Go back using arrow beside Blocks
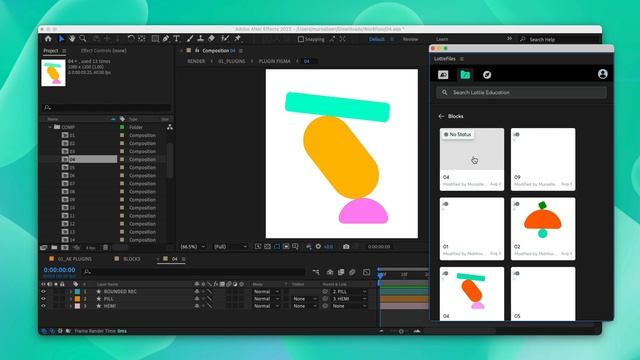This screenshot has width=640, height=360. 441,116
